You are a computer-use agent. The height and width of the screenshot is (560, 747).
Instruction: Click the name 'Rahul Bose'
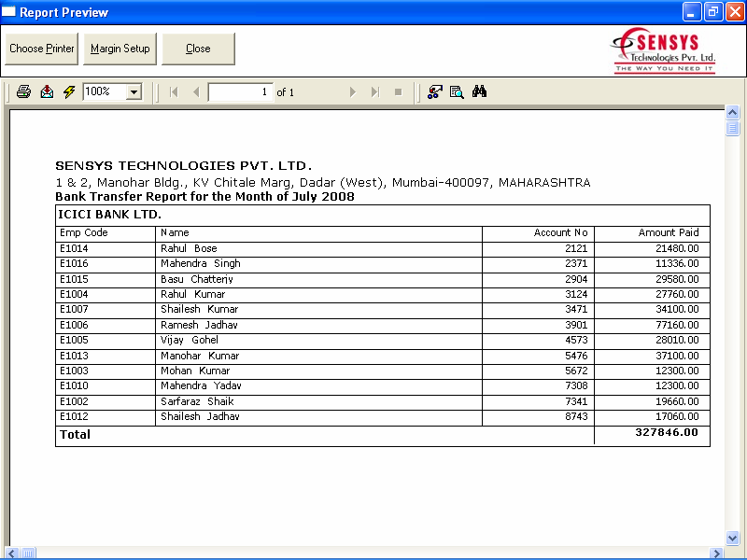click(x=189, y=248)
